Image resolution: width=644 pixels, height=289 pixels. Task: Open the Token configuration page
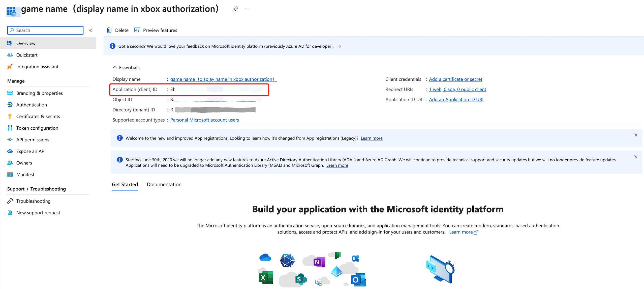[37, 128]
